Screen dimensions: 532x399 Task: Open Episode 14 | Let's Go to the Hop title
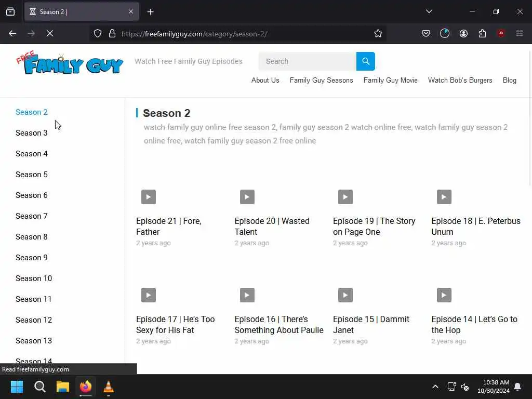(x=474, y=325)
